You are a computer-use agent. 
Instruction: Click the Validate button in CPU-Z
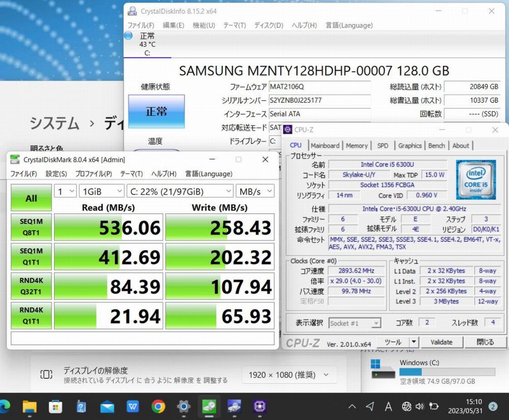tap(441, 342)
